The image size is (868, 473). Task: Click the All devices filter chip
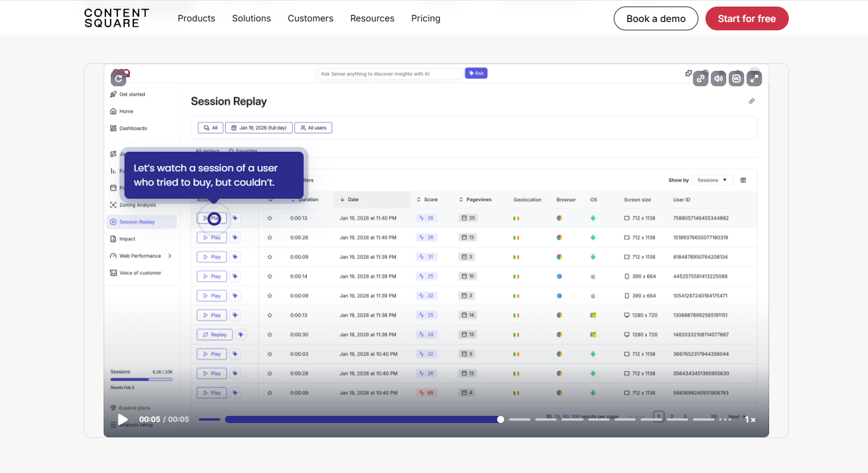[211, 127]
